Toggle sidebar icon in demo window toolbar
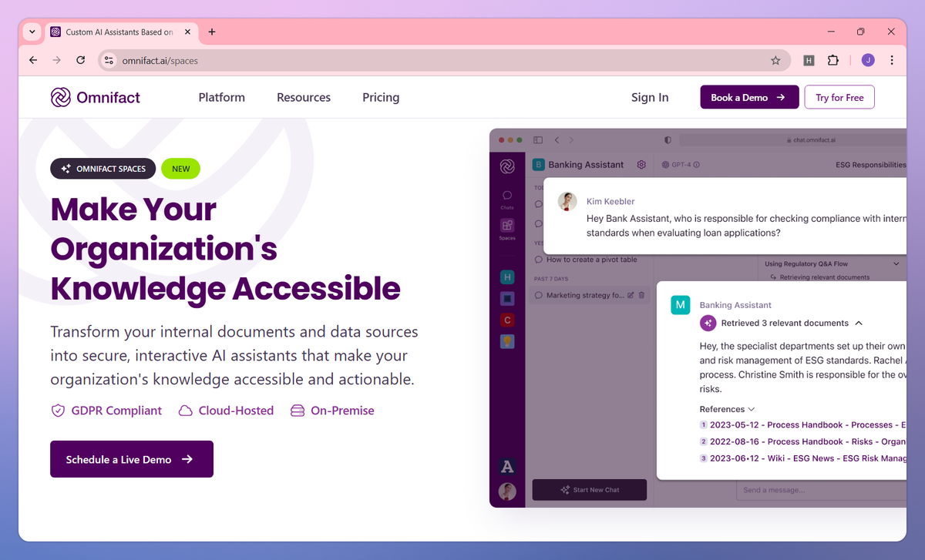Image resolution: width=925 pixels, height=560 pixels. (x=538, y=140)
